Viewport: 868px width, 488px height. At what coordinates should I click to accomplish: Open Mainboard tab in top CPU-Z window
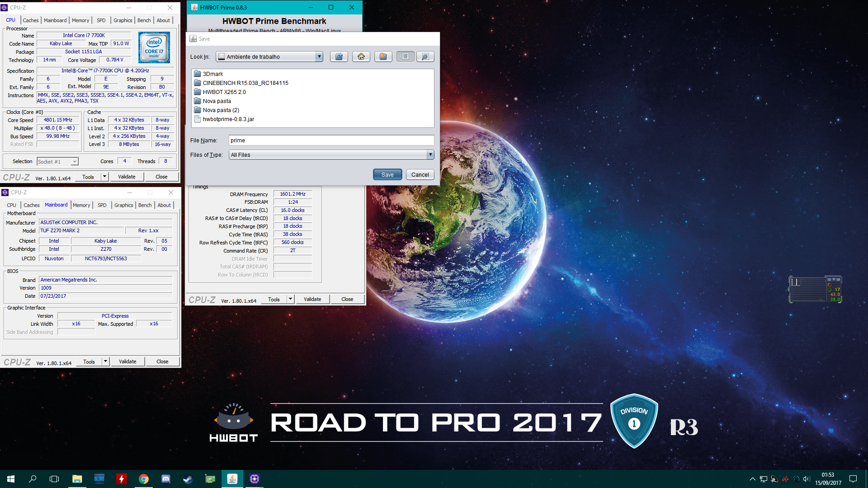pyautogui.click(x=55, y=20)
